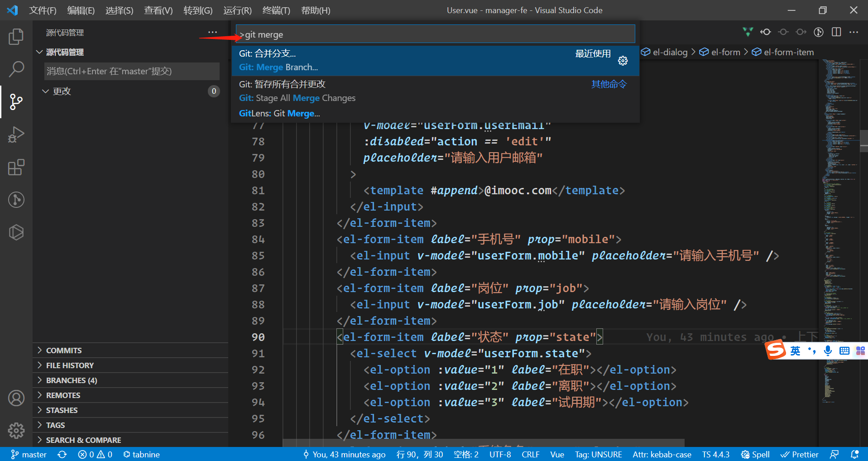Viewport: 868px width, 461px height.
Task: Click the CRLF end of line selector
Action: (x=530, y=454)
